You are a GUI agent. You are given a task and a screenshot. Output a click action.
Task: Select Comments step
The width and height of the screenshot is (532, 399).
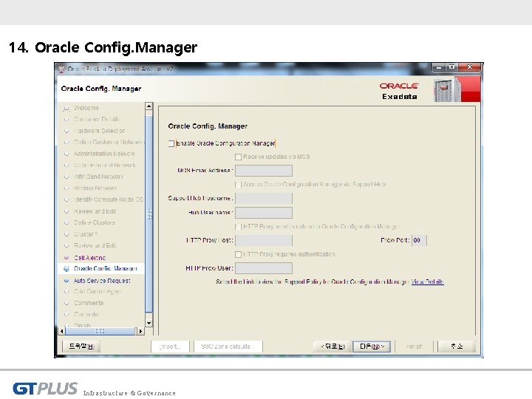point(89,303)
